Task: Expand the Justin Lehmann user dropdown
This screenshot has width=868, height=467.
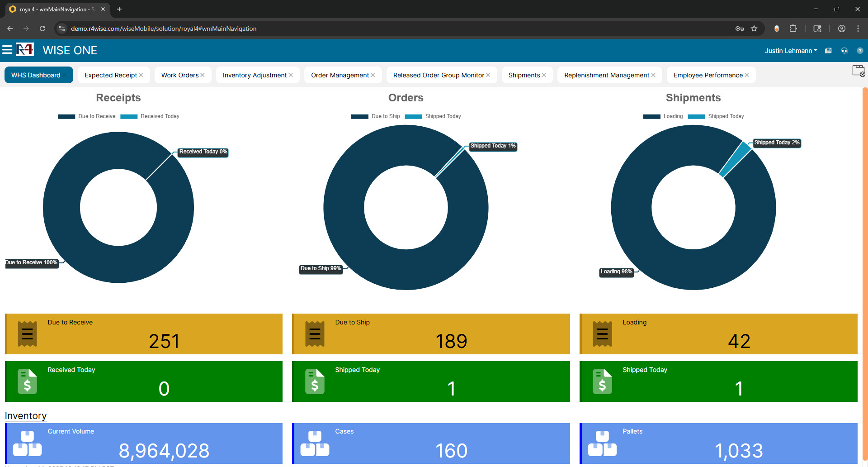Action: point(791,51)
